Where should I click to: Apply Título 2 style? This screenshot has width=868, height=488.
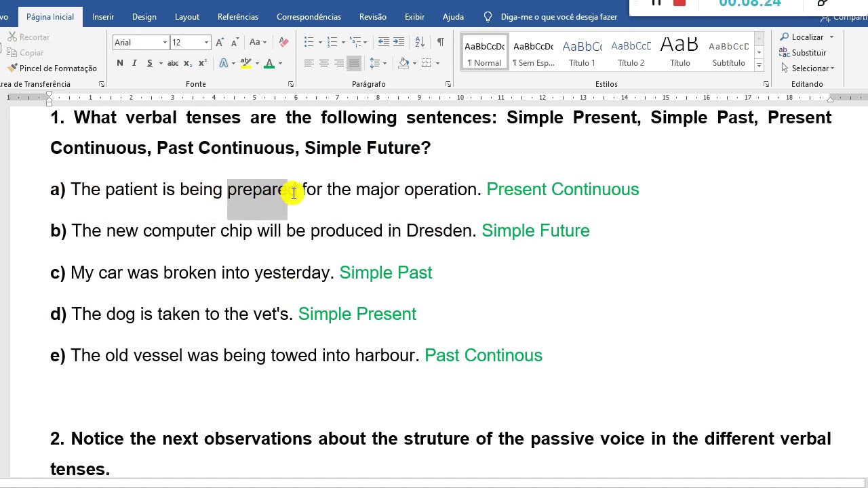click(x=631, y=53)
